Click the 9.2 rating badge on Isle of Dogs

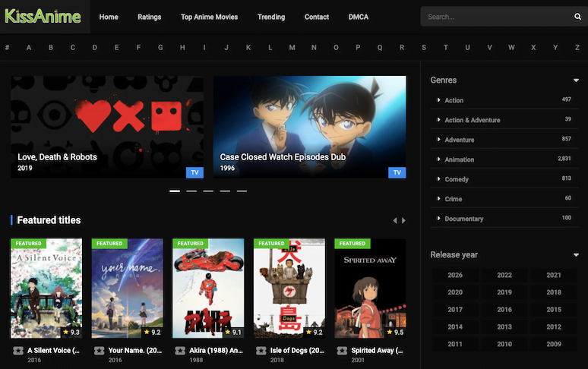coord(315,332)
